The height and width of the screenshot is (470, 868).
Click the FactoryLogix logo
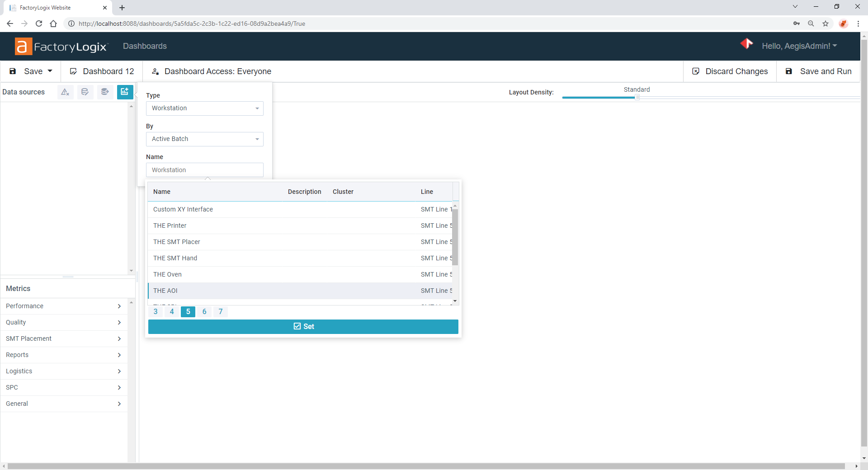(x=61, y=46)
